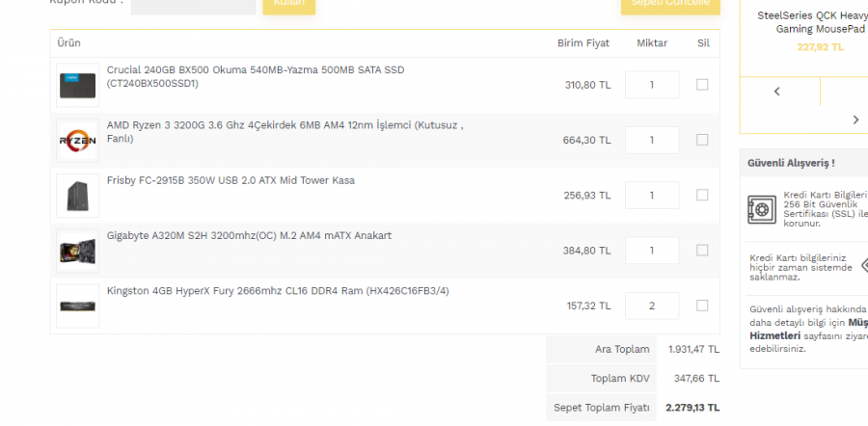
Task: Open Crucial 240GB BX500 SSD product thumbnail
Action: coord(77,85)
